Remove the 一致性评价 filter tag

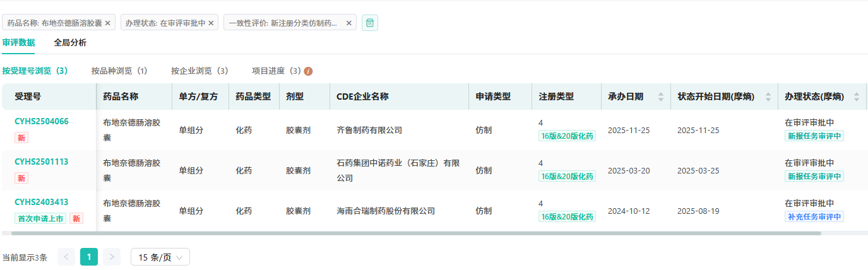348,23
